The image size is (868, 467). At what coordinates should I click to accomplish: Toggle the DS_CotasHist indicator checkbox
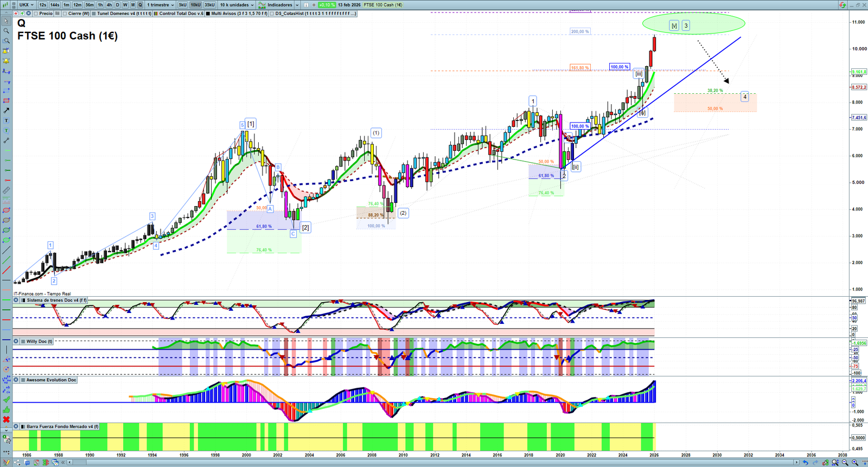272,14
